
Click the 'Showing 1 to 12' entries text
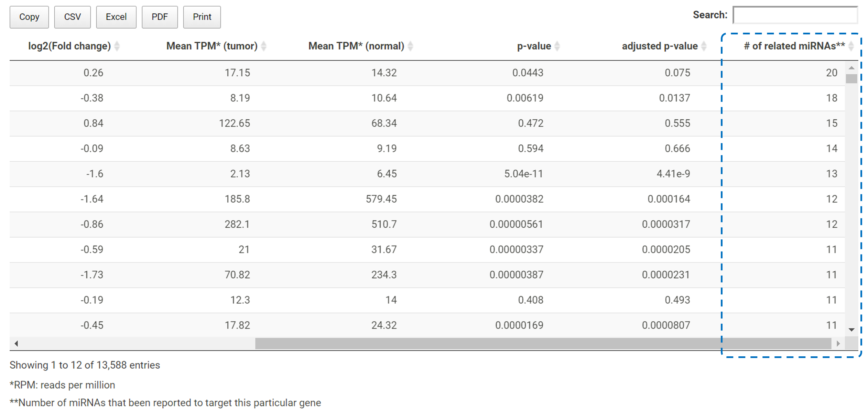tap(85, 365)
